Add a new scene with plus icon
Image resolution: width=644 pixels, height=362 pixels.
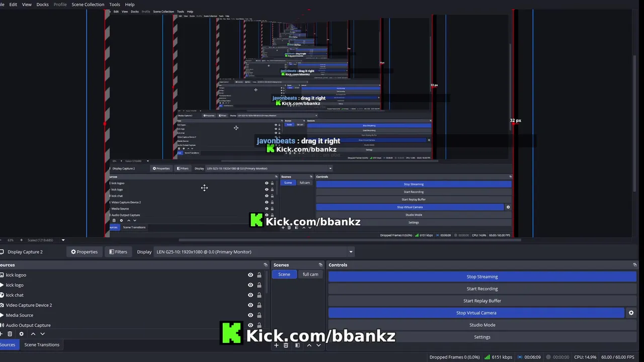tap(276, 345)
